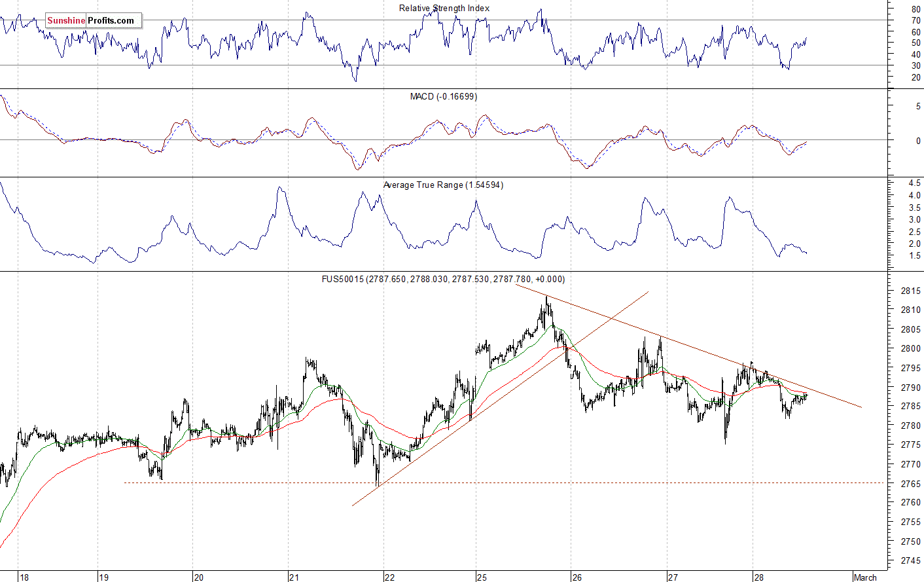924x582 pixels.
Task: Select the date label 22 on the time axis
Action: coord(389,577)
